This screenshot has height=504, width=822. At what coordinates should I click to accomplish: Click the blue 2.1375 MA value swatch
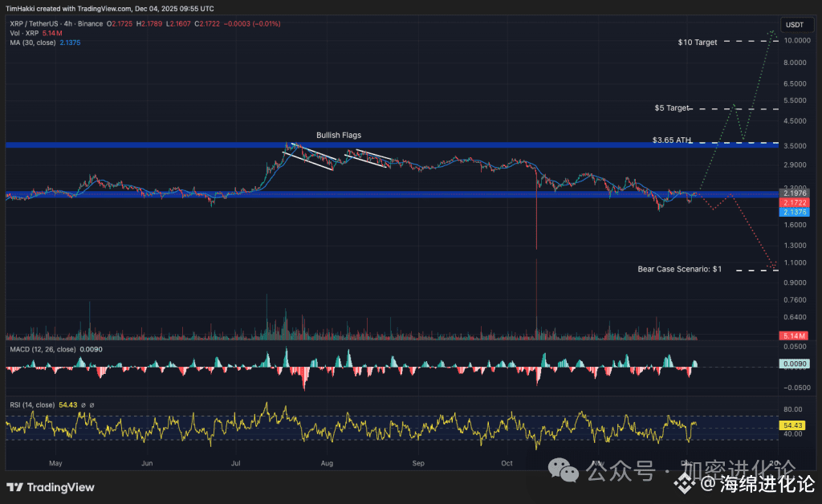70,43
